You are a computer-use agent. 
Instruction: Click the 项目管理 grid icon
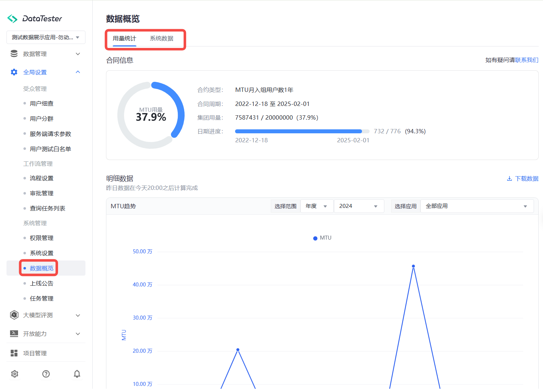(x=14, y=353)
